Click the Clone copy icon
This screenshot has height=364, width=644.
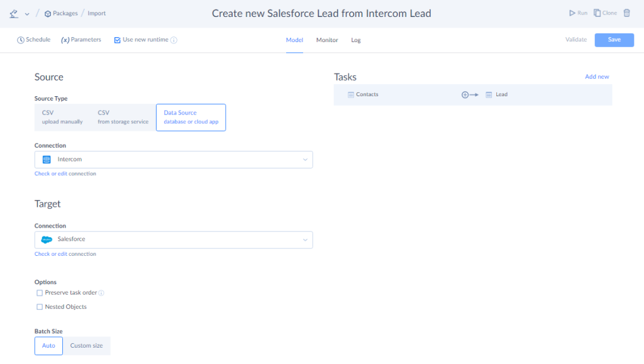(597, 13)
